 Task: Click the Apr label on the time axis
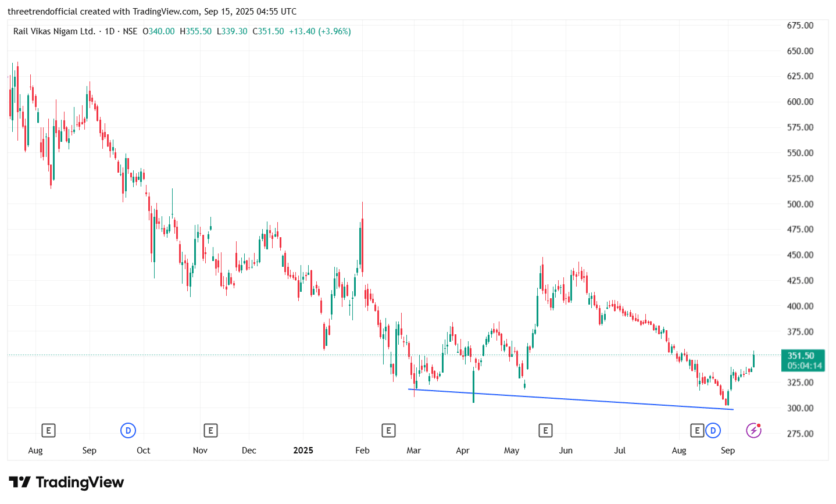(463, 451)
